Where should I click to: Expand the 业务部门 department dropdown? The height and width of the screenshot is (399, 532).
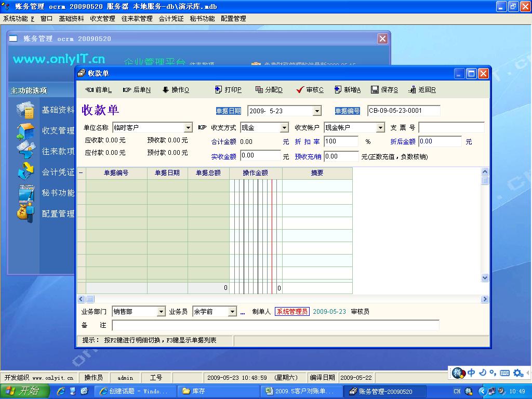(161, 312)
